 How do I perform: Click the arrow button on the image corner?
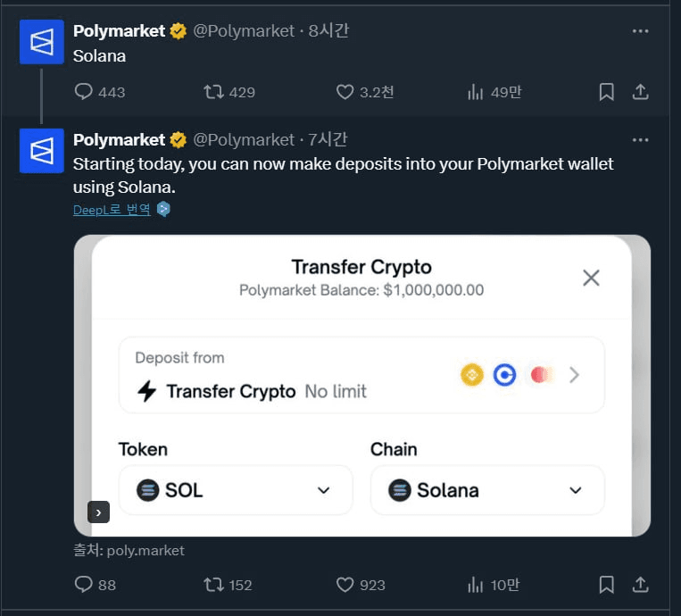pyautogui.click(x=98, y=512)
